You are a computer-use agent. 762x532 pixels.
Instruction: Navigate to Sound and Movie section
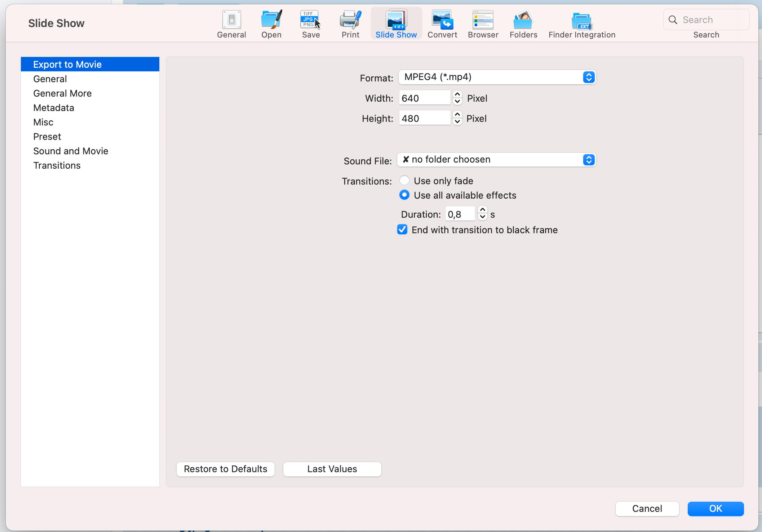point(71,151)
